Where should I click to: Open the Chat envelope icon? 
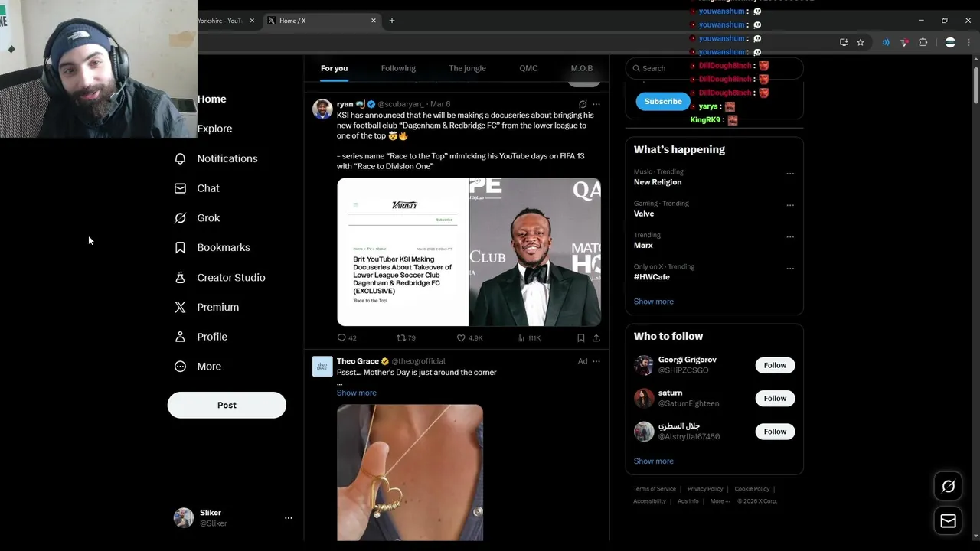(180, 188)
